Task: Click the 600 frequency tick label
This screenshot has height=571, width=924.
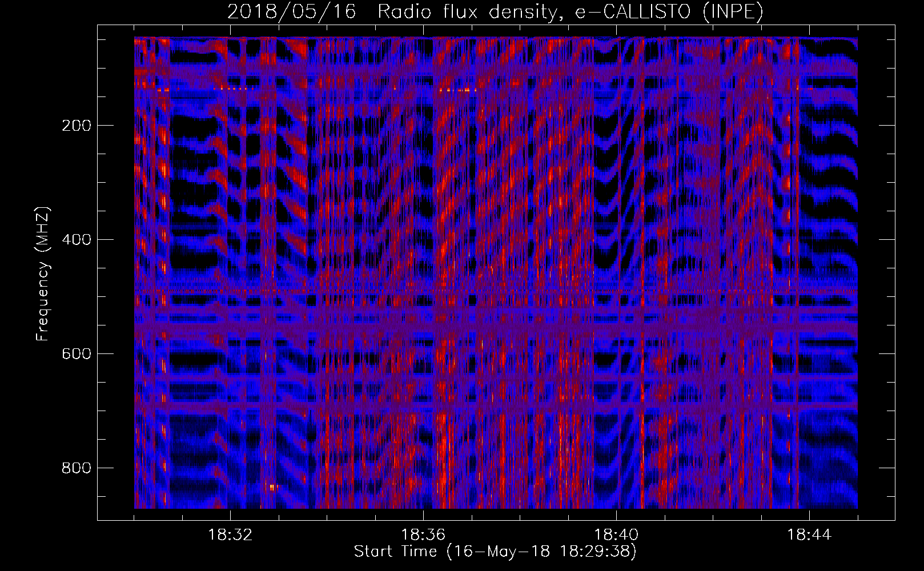Action: click(x=77, y=354)
